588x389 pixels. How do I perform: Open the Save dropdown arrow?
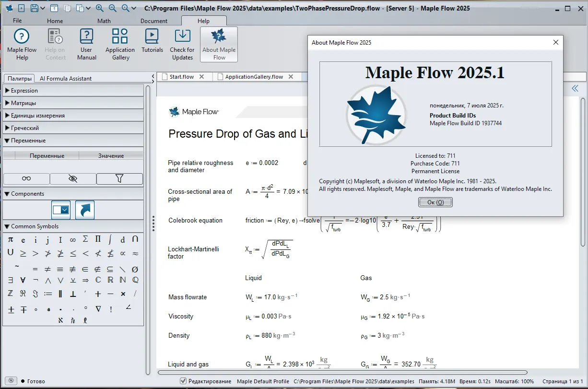tap(43, 8)
